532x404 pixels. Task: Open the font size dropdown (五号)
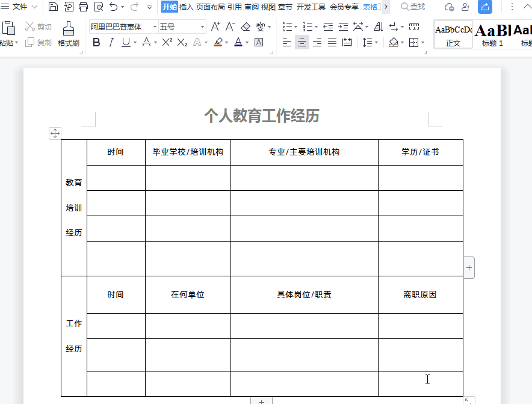[202, 26]
